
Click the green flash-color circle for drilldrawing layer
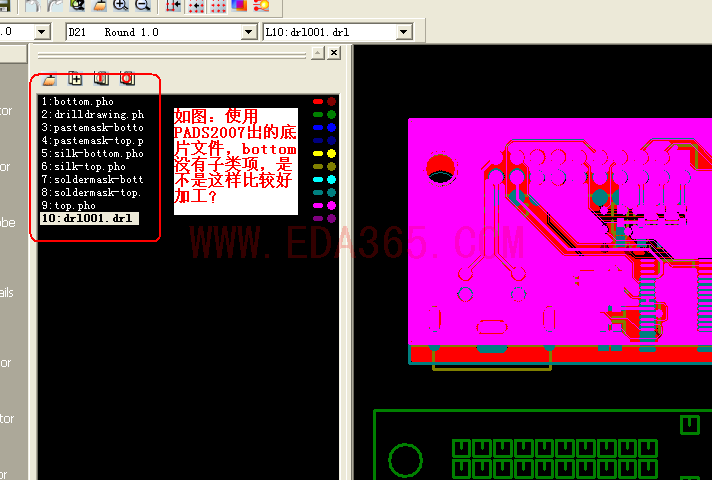coord(332,115)
